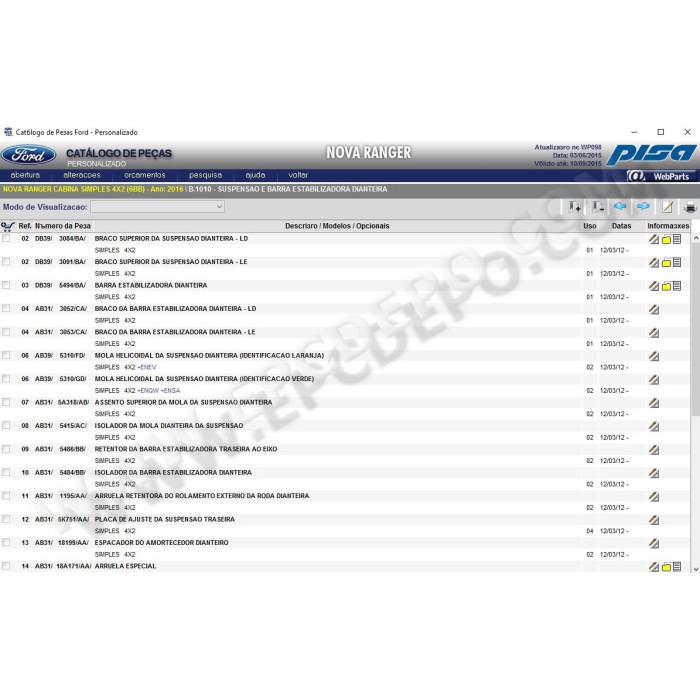The image size is (700, 700).
Task: Open the pesquisa menu
Action: (205, 175)
